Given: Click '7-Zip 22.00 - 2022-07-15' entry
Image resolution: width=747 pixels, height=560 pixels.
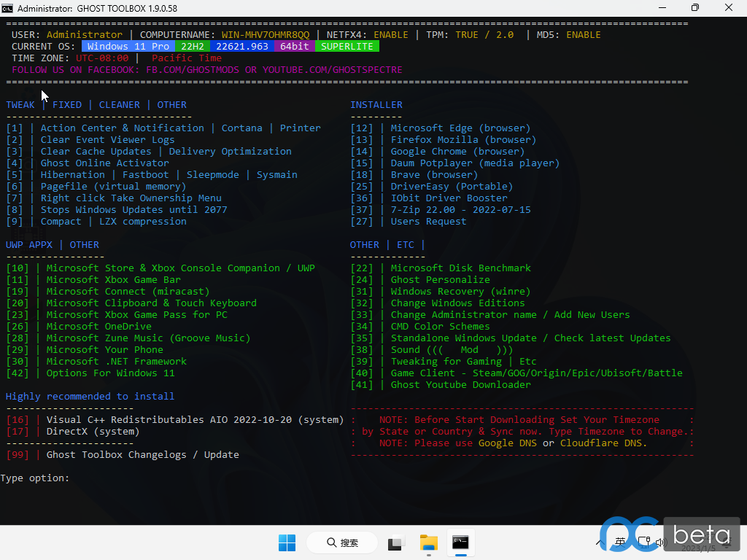Looking at the screenshot, I should pyautogui.click(x=461, y=209).
